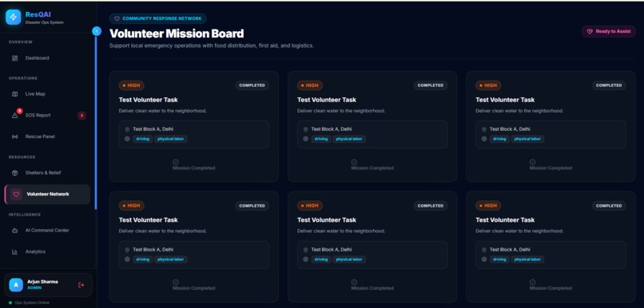Open AI Command Center in the sidebar
644x308 pixels.
[x=47, y=231]
